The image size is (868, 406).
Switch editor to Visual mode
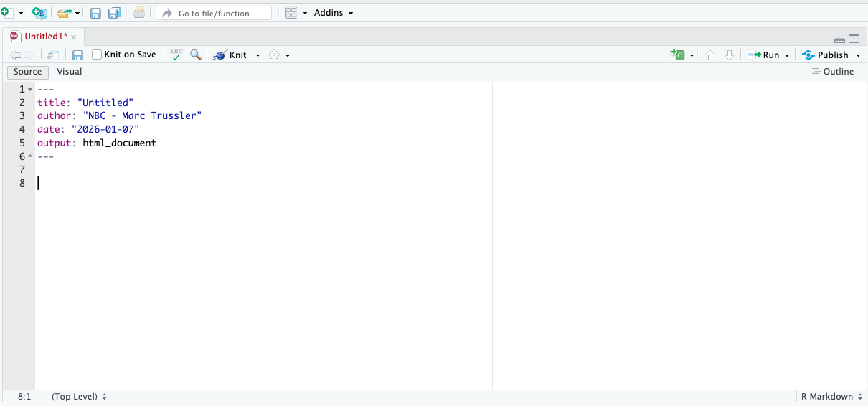pyautogui.click(x=70, y=72)
